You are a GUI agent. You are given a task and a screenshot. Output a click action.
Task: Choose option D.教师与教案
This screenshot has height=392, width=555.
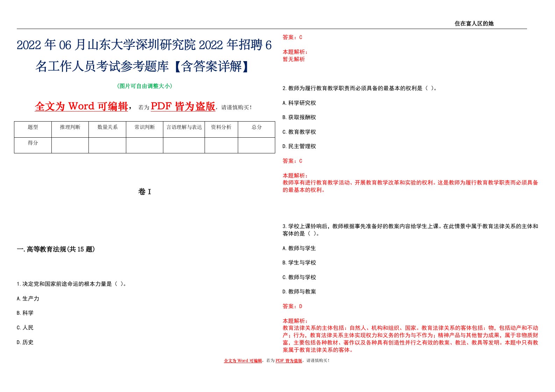(299, 292)
